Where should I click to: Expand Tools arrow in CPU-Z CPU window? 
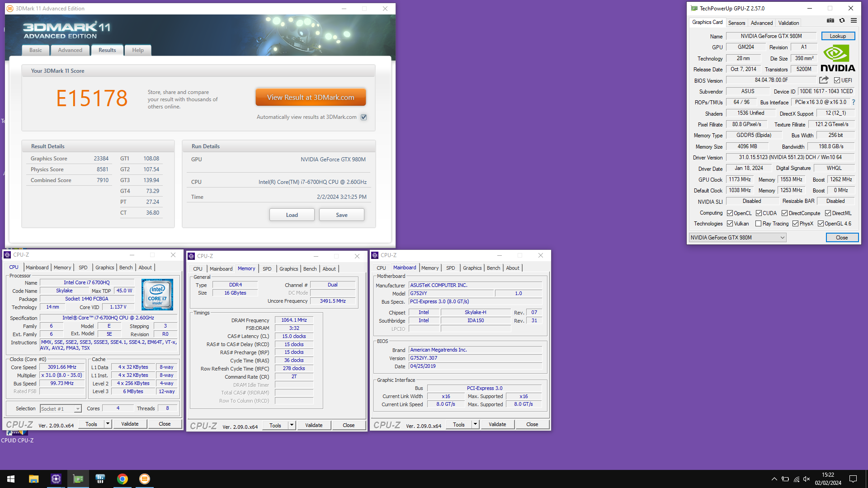[x=108, y=424]
